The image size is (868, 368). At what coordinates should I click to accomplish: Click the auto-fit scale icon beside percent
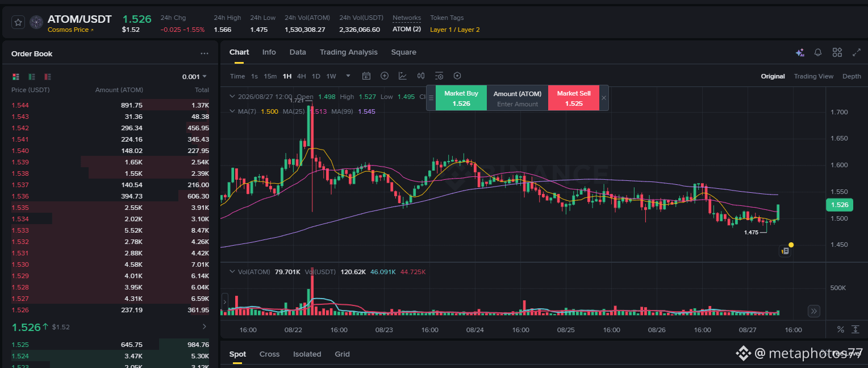(856, 330)
